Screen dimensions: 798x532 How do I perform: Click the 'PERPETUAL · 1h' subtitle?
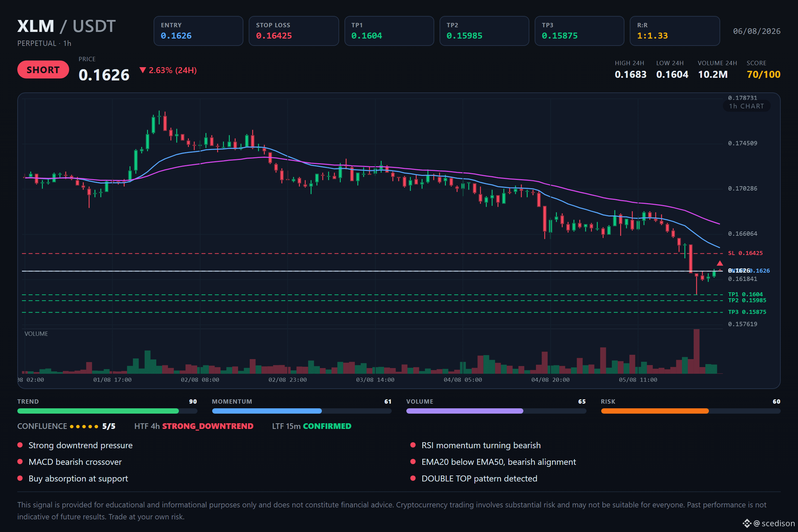coord(44,44)
